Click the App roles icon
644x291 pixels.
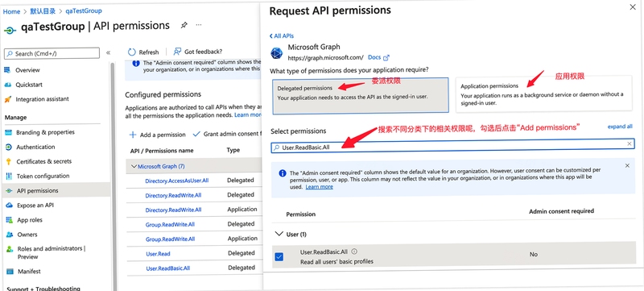(9, 220)
